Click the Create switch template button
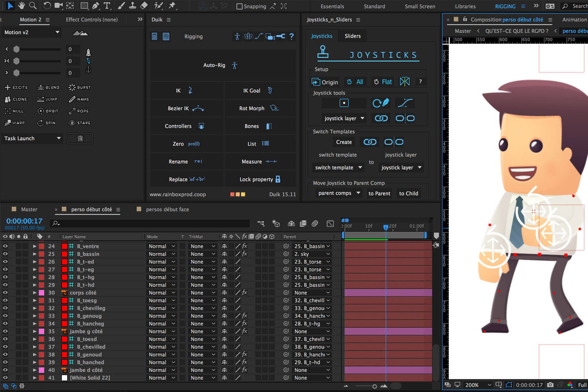 click(x=344, y=142)
